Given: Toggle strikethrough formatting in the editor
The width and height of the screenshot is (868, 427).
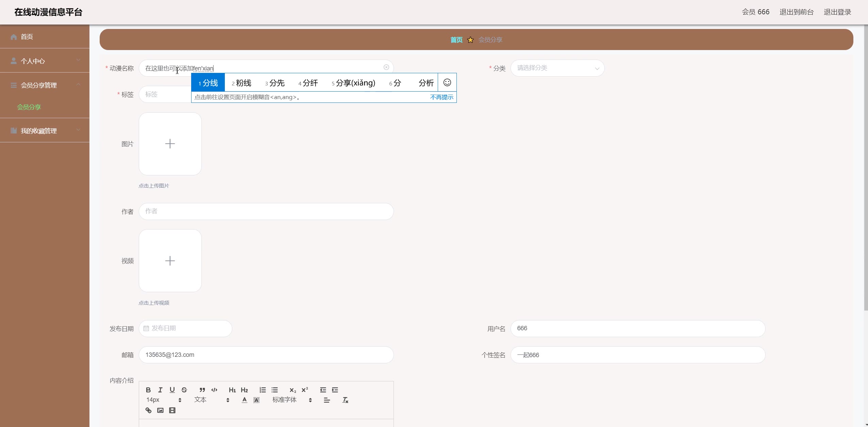Looking at the screenshot, I should (x=184, y=390).
